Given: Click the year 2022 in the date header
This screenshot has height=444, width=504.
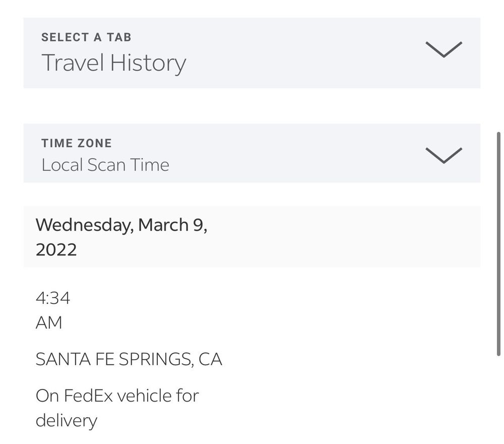Looking at the screenshot, I should pos(56,250).
